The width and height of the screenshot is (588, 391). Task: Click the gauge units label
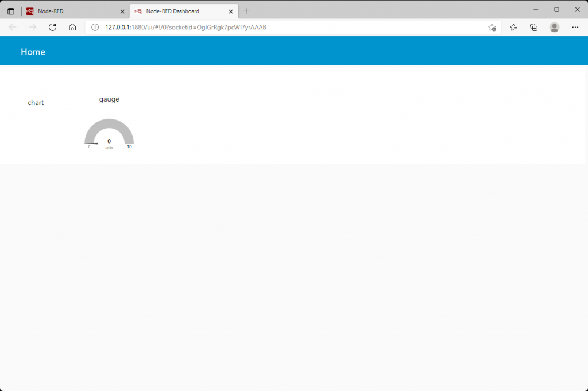109,148
